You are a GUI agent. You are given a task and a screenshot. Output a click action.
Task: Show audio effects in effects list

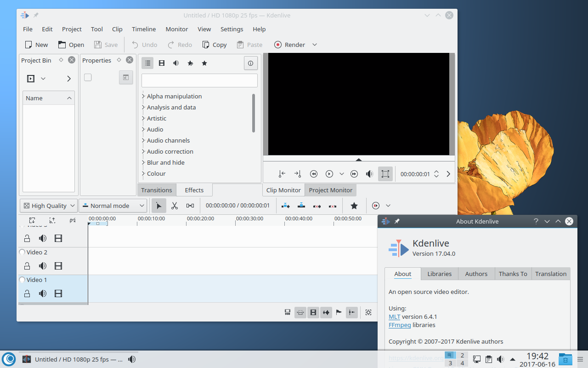click(x=176, y=63)
